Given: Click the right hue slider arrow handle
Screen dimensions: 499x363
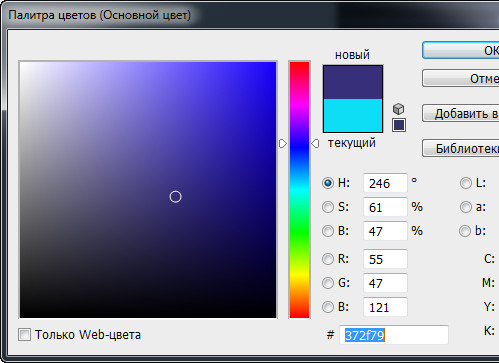Looking at the screenshot, I should pos(315,144).
